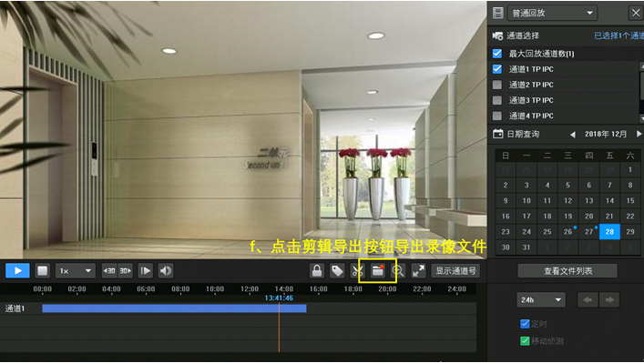Start clipping with the scissors icon
The height and width of the screenshot is (363, 644).
(x=357, y=271)
